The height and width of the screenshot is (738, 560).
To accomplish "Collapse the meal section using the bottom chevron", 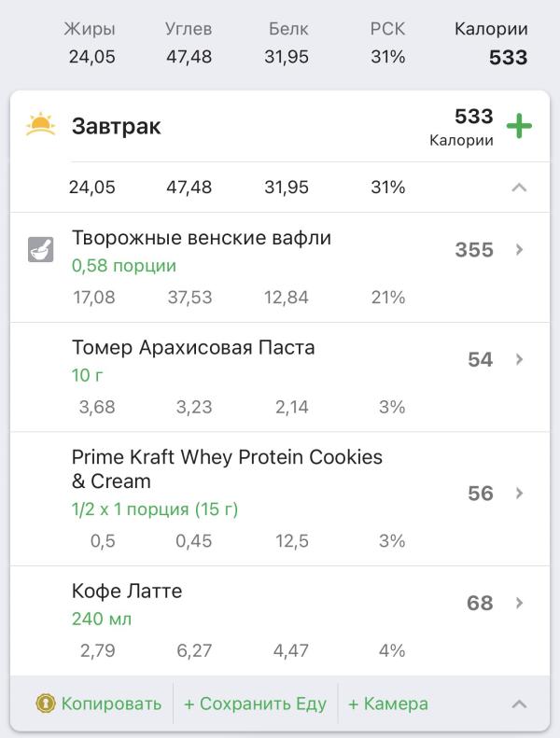I will (x=520, y=703).
